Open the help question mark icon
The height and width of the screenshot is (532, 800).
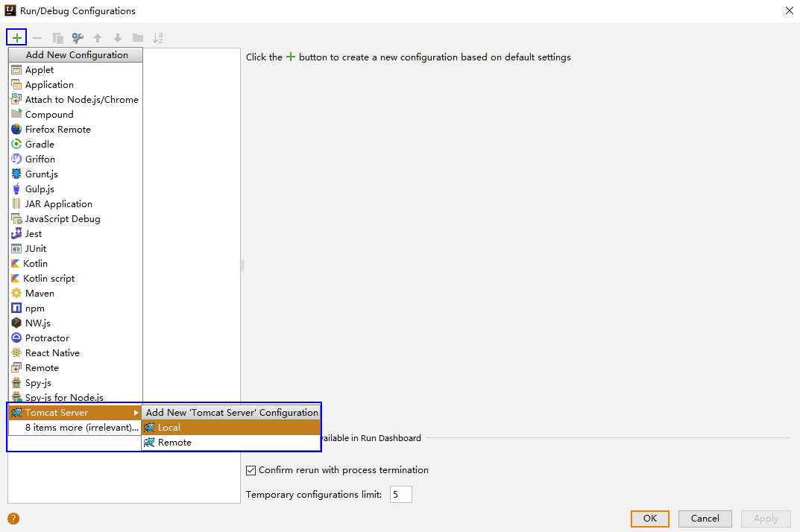click(13, 519)
